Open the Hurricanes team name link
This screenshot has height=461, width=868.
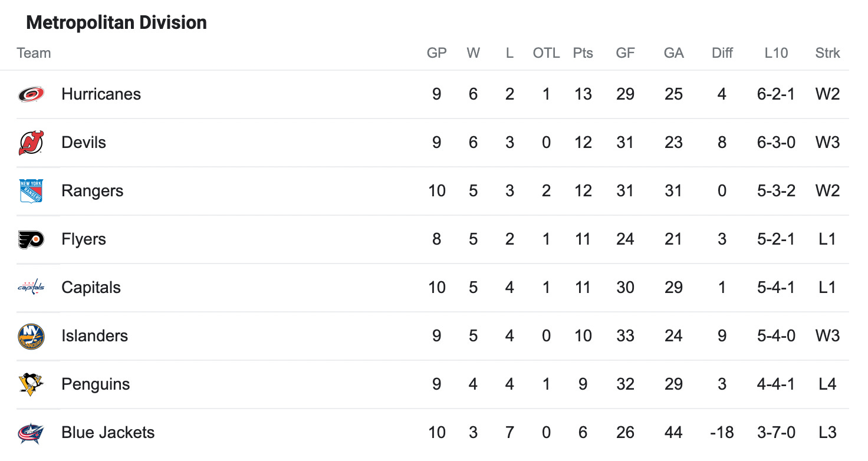coord(101,94)
